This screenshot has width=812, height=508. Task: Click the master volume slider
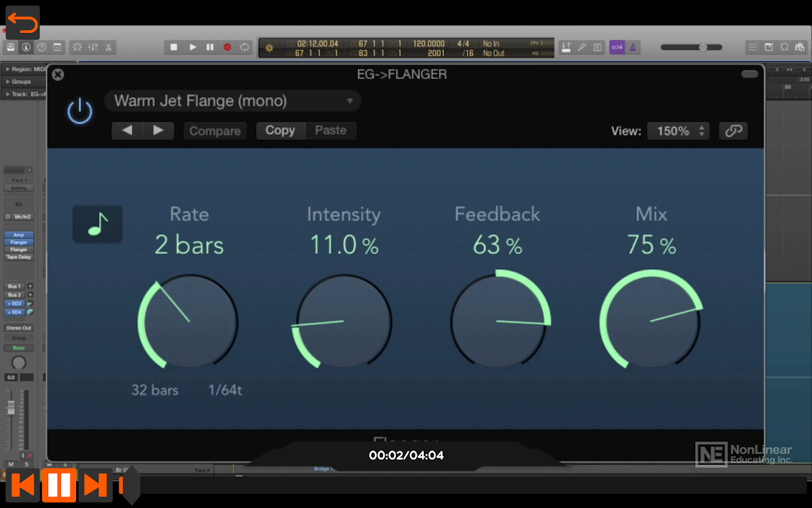coord(691,47)
